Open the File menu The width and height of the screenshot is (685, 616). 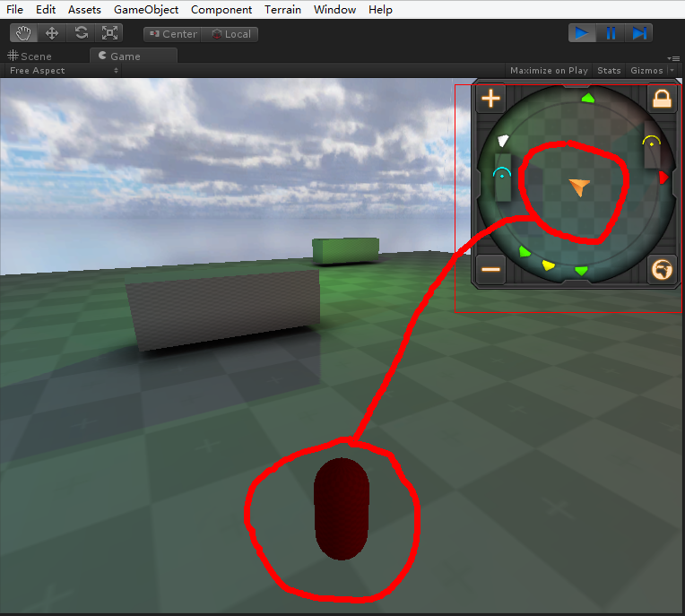(x=14, y=9)
